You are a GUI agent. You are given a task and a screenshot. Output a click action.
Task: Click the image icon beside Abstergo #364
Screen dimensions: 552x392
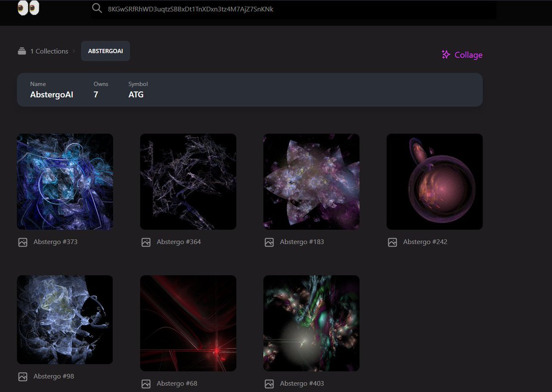coord(146,242)
